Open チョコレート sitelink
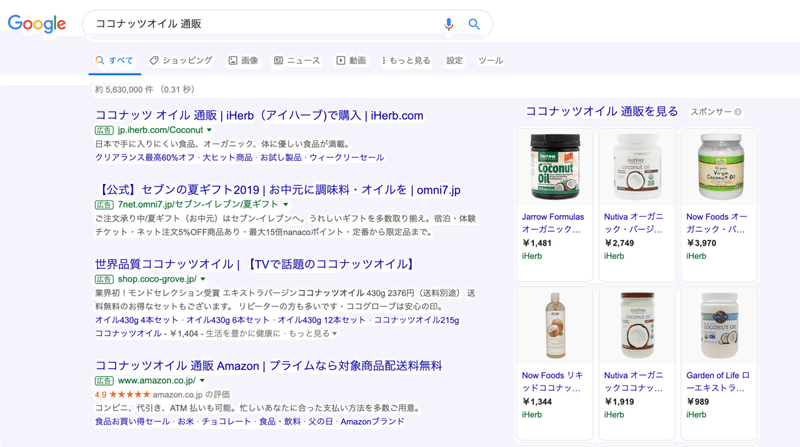 pos(226,421)
